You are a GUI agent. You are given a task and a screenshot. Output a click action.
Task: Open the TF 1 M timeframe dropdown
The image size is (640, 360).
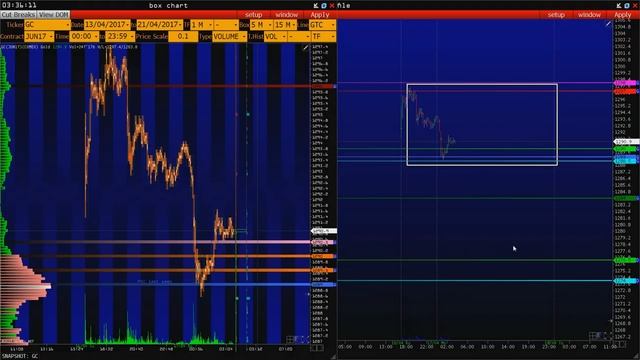pyautogui.click(x=202, y=25)
